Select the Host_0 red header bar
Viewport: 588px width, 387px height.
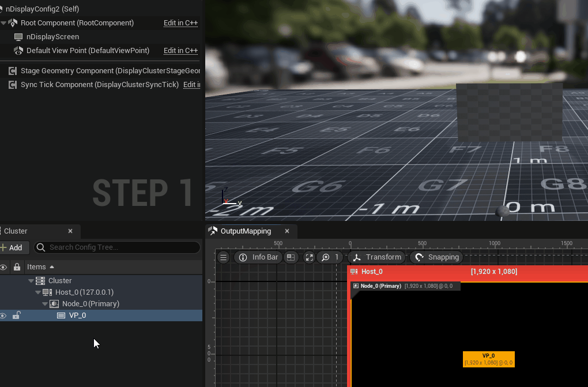point(468,272)
